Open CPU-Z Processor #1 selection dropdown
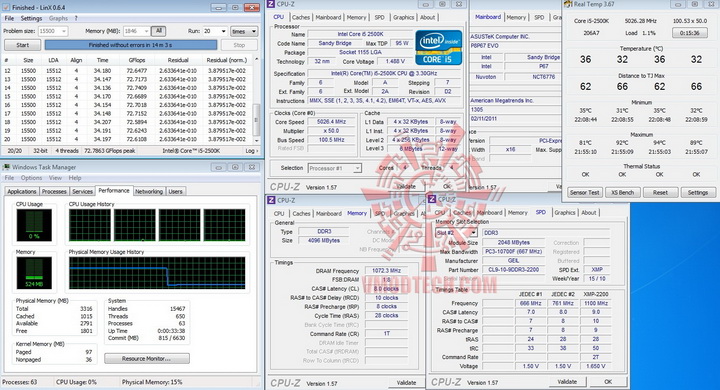This screenshot has height=390, width=720. point(335,169)
